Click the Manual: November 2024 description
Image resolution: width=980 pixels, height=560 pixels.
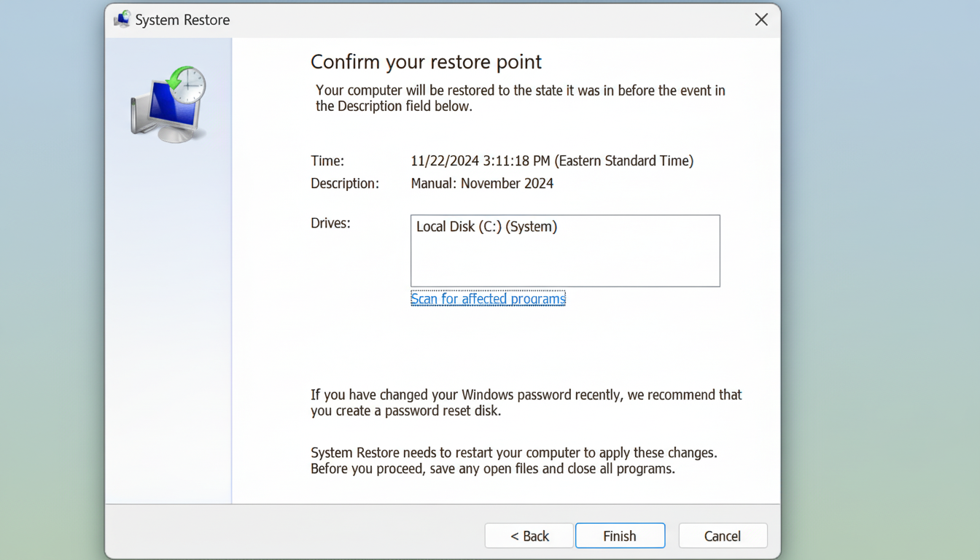[482, 183]
